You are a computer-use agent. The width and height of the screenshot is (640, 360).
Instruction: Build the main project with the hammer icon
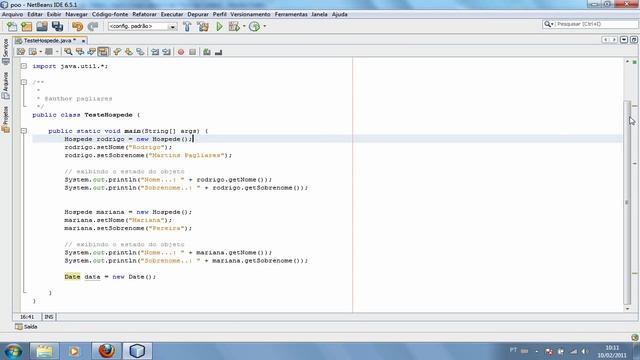pos(187,27)
